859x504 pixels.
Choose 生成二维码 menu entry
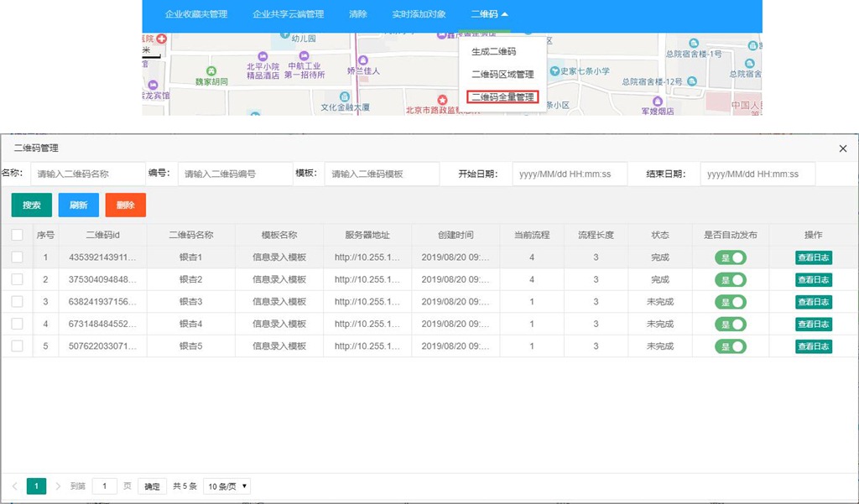493,52
